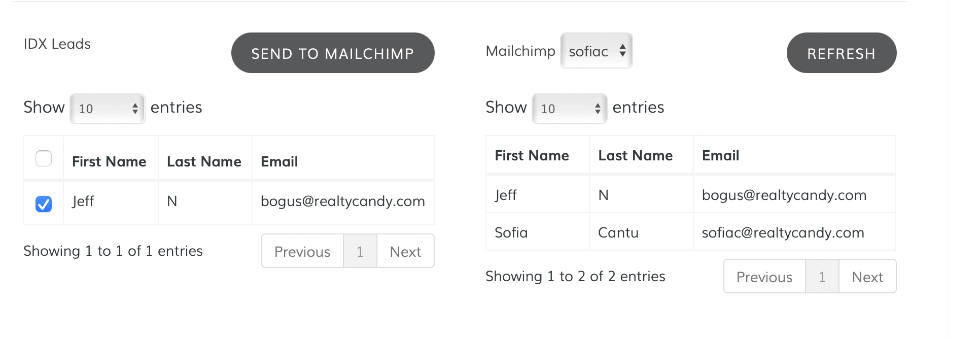Uncheck the Jeff lead row checkbox
Viewport: 980px width, 338px height.
click(44, 204)
